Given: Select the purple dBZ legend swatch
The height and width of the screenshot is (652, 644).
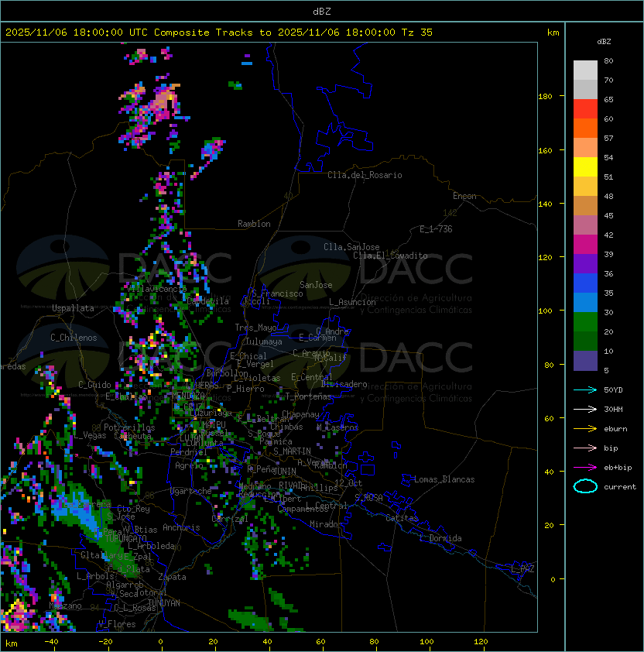Looking at the screenshot, I should pyautogui.click(x=585, y=264).
